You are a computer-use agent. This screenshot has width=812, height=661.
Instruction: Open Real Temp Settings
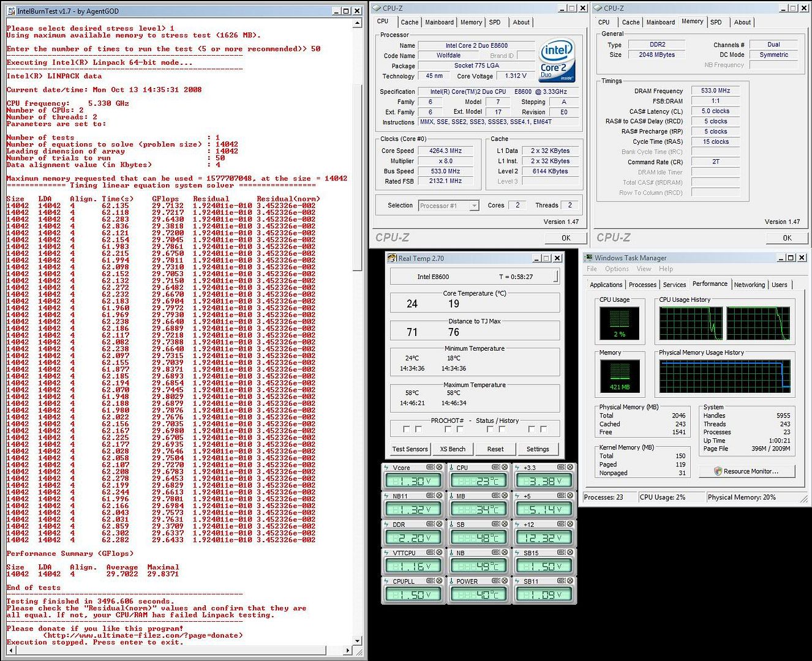coord(538,449)
